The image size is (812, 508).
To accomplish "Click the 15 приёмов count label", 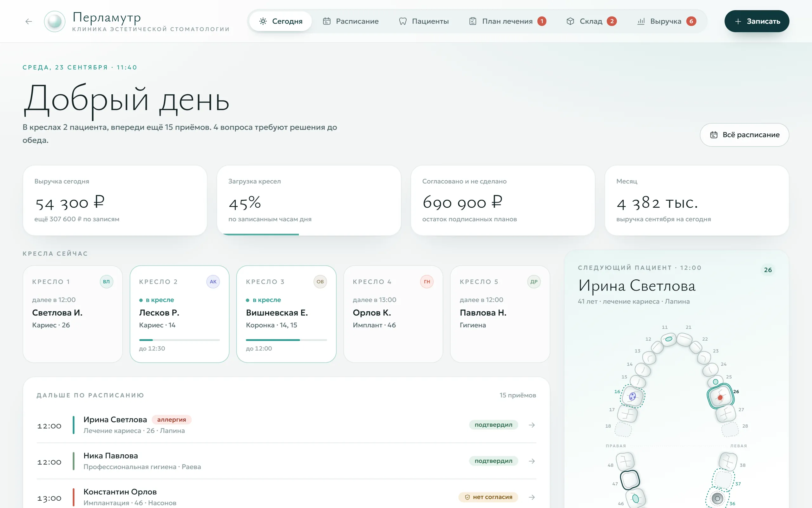I will pyautogui.click(x=517, y=395).
